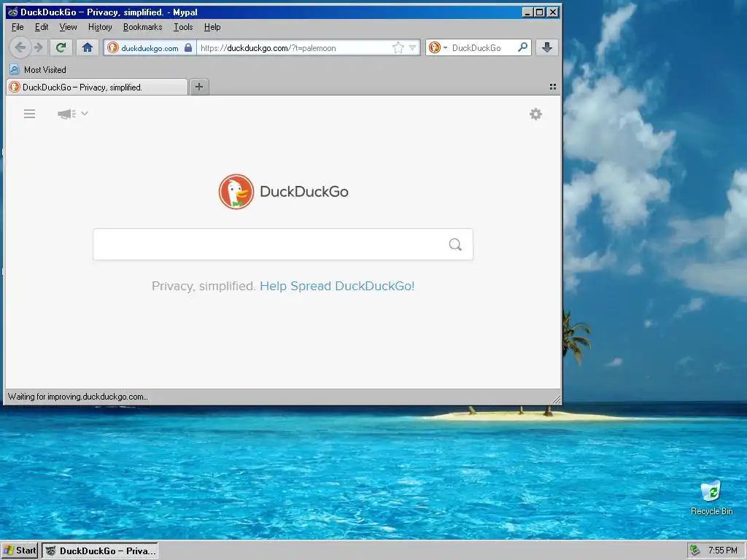The image size is (747, 560).
Task: Expand the chevron next to the megaphone
Action: tap(85, 113)
